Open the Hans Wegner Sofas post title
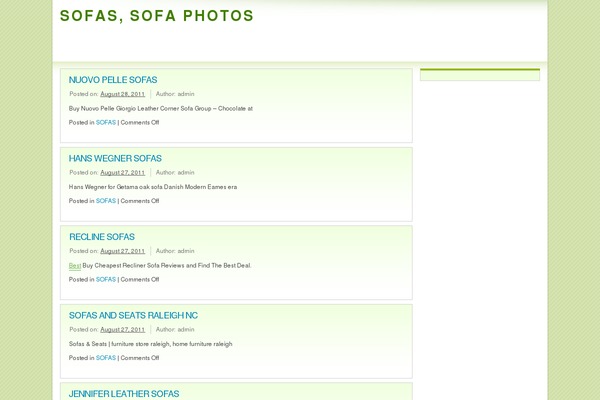The width and height of the screenshot is (600, 400). (x=115, y=158)
